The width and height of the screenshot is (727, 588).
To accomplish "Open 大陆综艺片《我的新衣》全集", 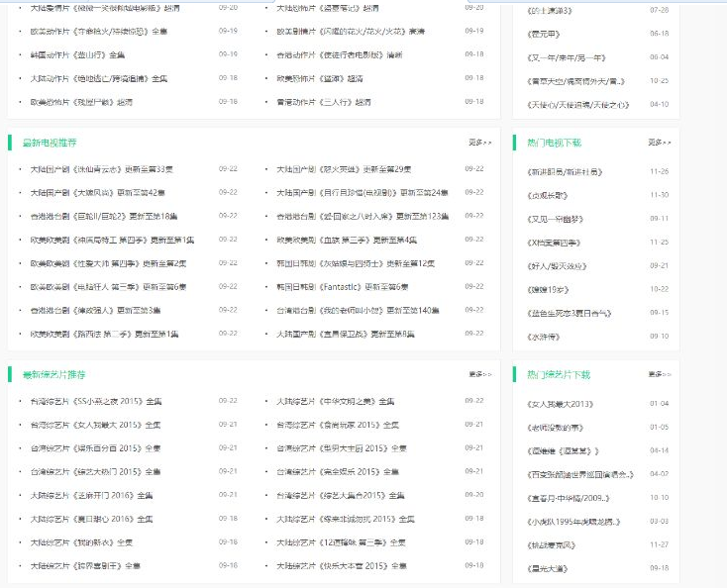I will click(81, 542).
